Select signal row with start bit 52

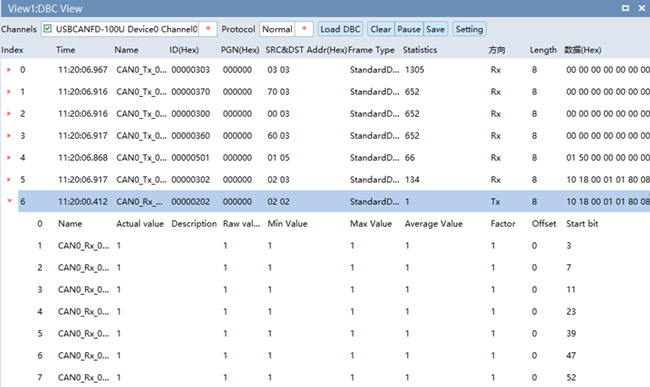334,377
